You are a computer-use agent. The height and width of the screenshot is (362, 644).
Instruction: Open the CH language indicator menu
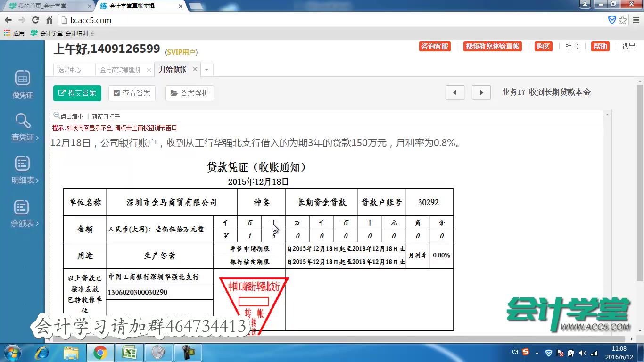click(x=514, y=352)
